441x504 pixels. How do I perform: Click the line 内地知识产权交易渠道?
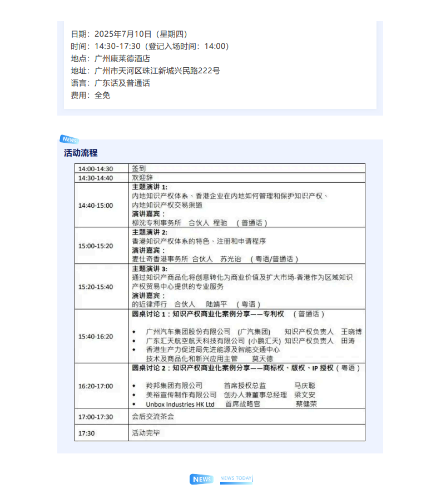click(x=167, y=204)
